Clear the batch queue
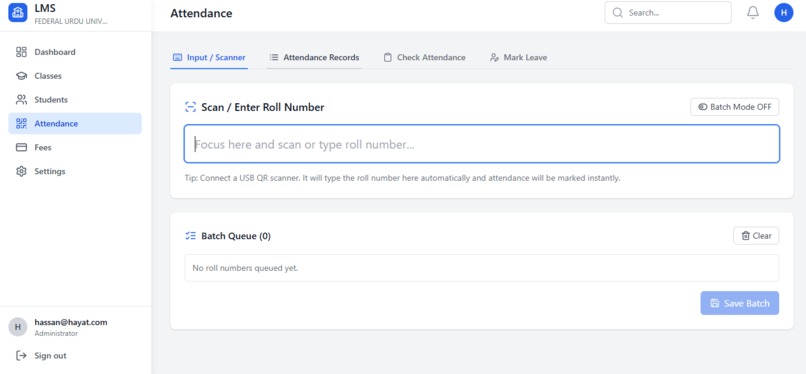 coord(756,236)
